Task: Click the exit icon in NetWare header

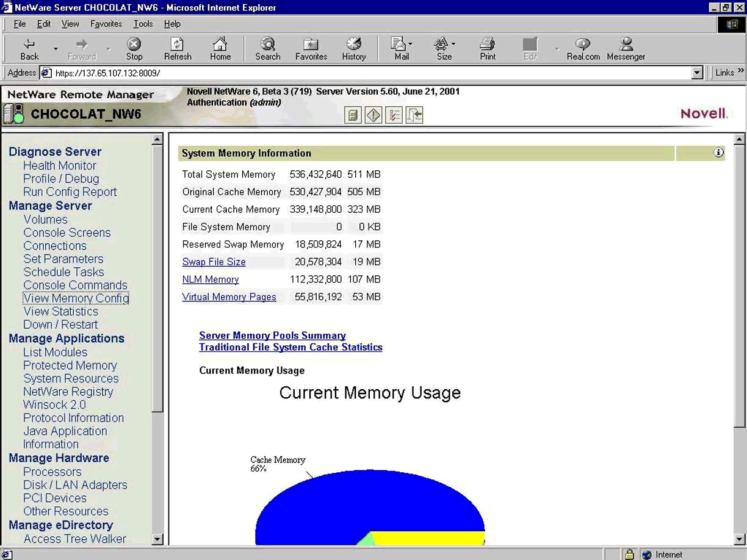Action: (414, 115)
